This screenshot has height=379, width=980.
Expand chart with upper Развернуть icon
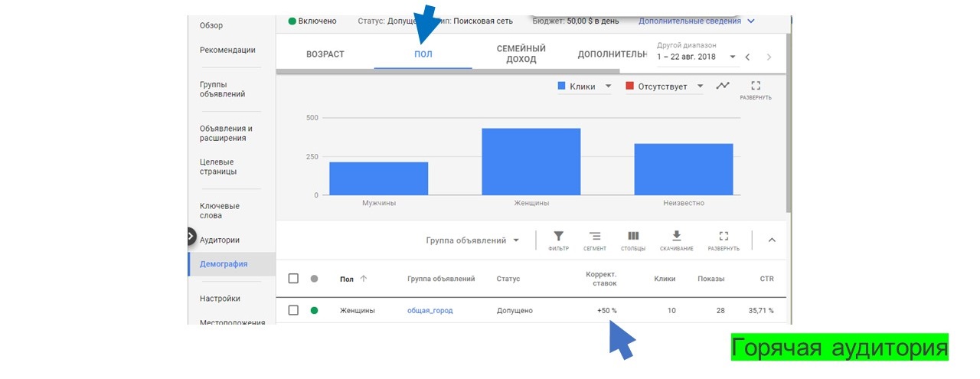(756, 87)
